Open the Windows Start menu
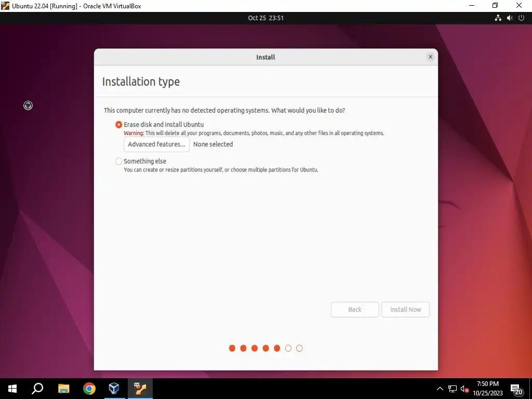The image size is (532, 399). click(x=12, y=389)
